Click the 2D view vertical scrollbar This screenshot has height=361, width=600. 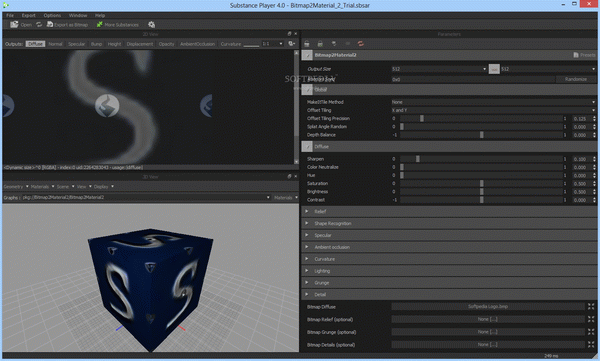tap(296, 107)
